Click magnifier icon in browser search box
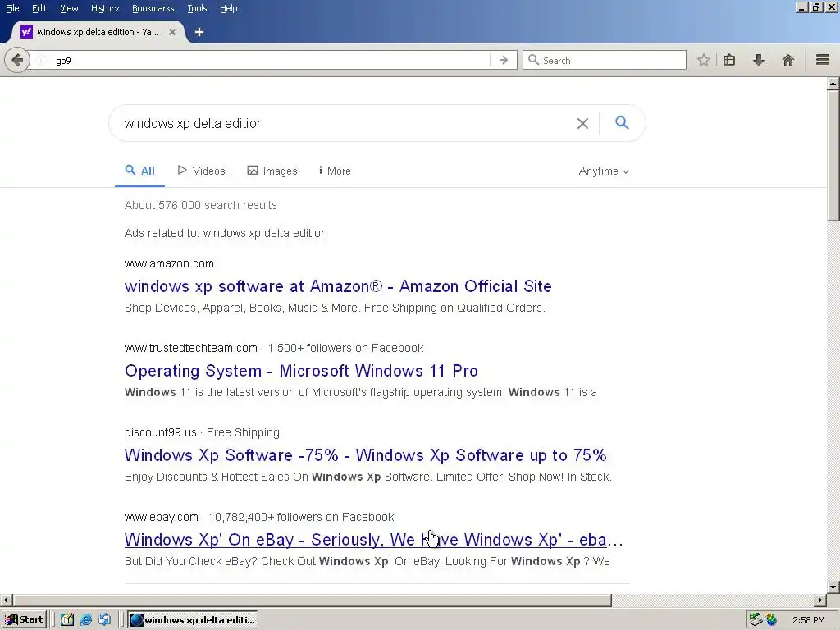Viewport: 840px width, 630px height. point(533,60)
